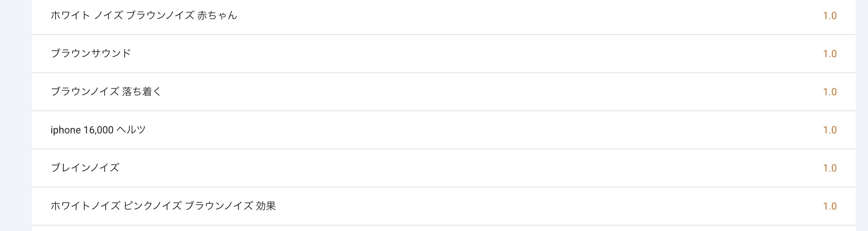Click ピンクノイズ within the last keyword
Image resolution: width=868 pixels, height=231 pixels.
click(x=152, y=206)
